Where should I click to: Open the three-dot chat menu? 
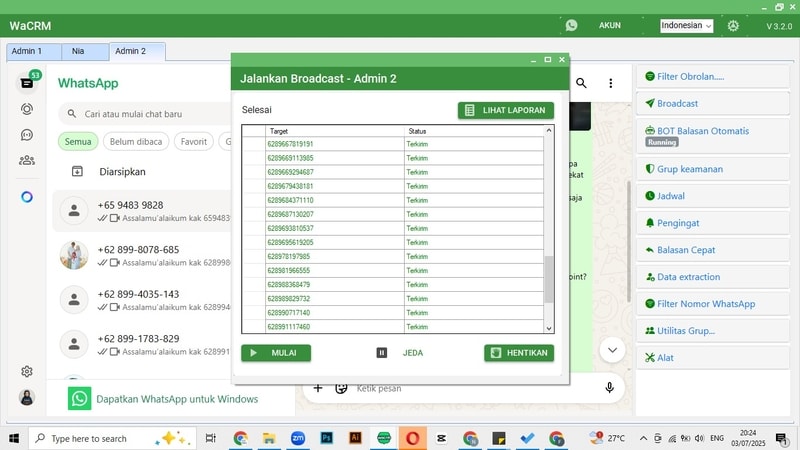tap(611, 83)
